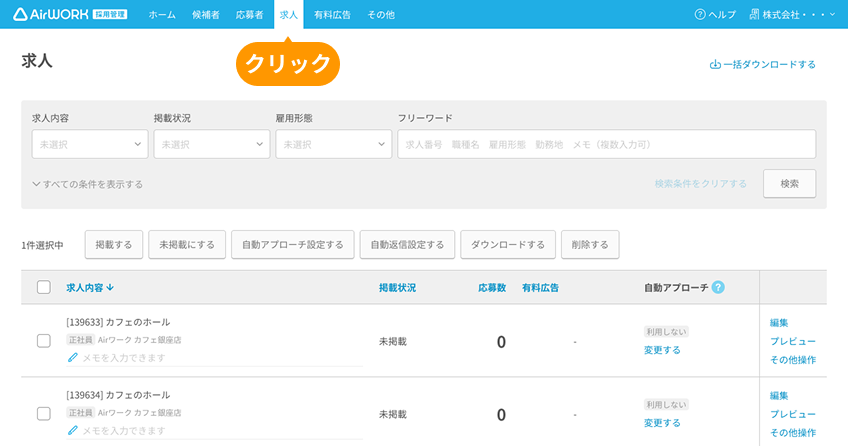The width and height of the screenshot is (848, 446).
Task: Check the box for job 139633
Action: point(44,341)
